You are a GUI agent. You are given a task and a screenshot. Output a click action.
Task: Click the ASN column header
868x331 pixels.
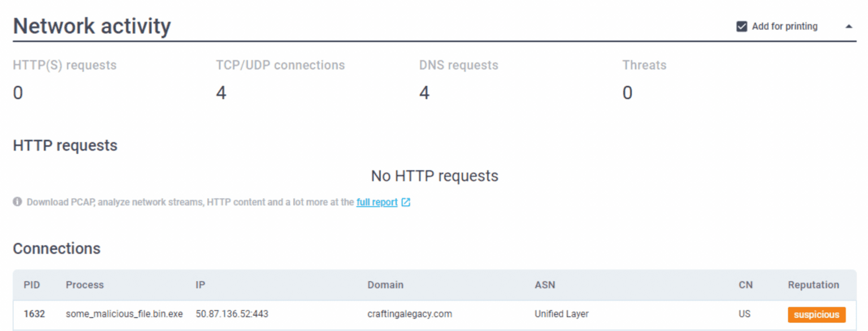[545, 285]
